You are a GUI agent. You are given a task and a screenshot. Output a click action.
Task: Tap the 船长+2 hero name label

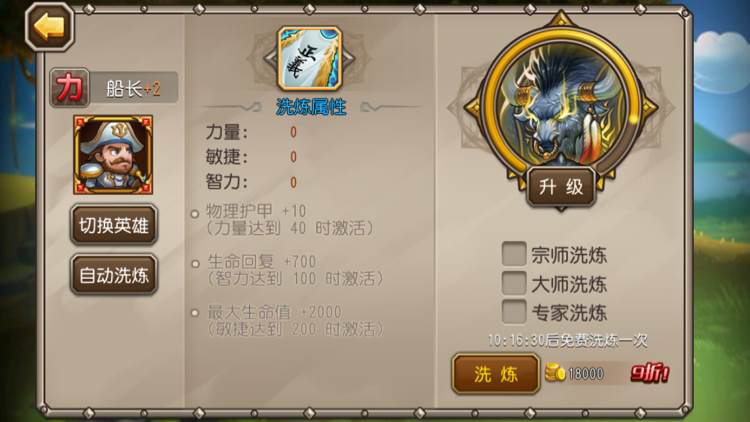133,89
